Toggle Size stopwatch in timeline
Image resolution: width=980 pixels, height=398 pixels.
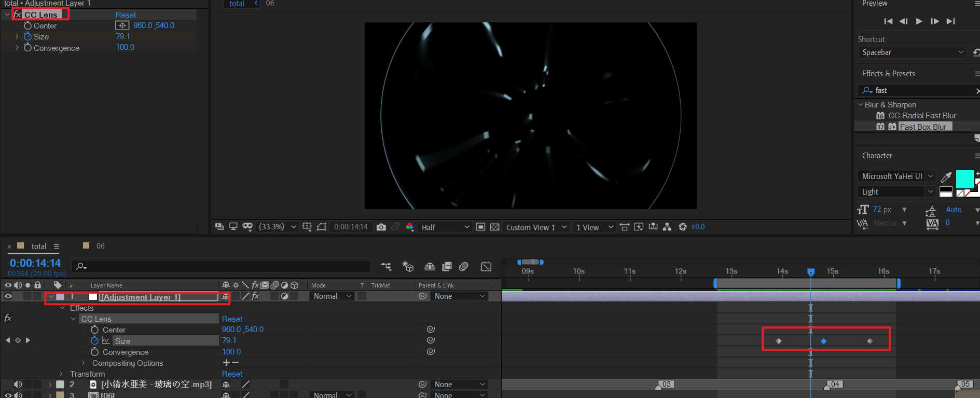(94, 340)
